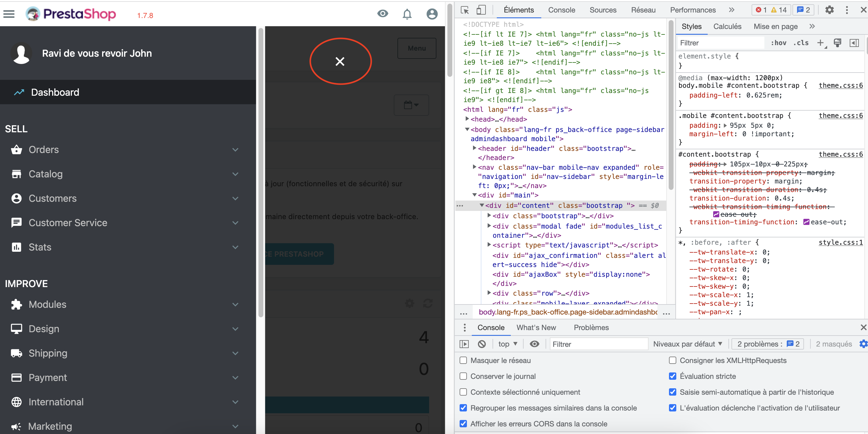Viewport: 868px width, 434px height.
Task: Open the ease-out timing function editor swatch
Action: (x=806, y=222)
